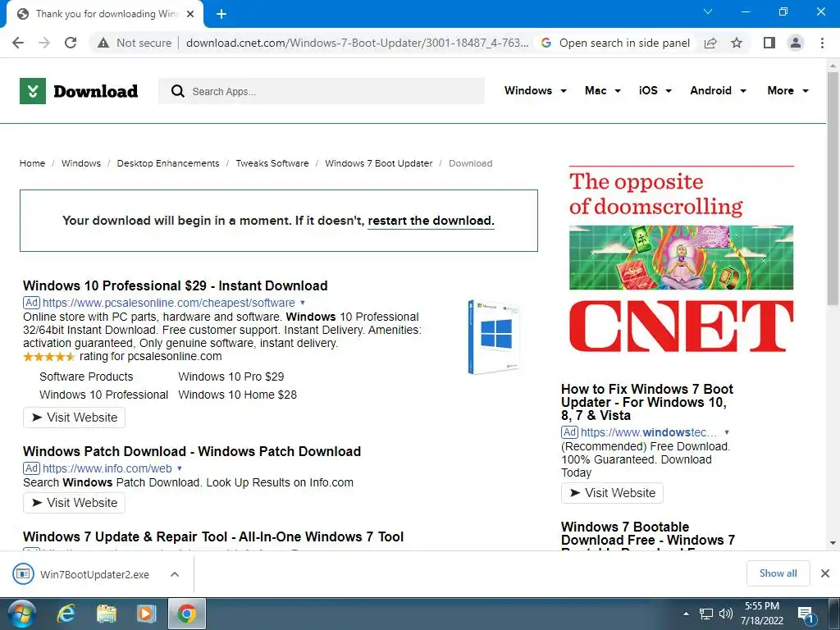Open the Chrome profile avatar
Image resolution: width=840 pixels, height=630 pixels.
click(796, 43)
